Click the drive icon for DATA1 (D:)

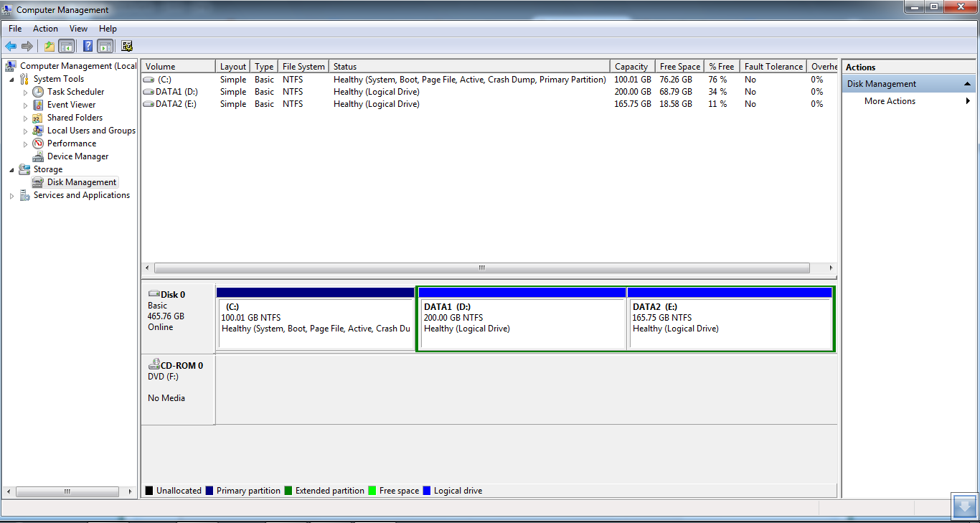[x=149, y=92]
